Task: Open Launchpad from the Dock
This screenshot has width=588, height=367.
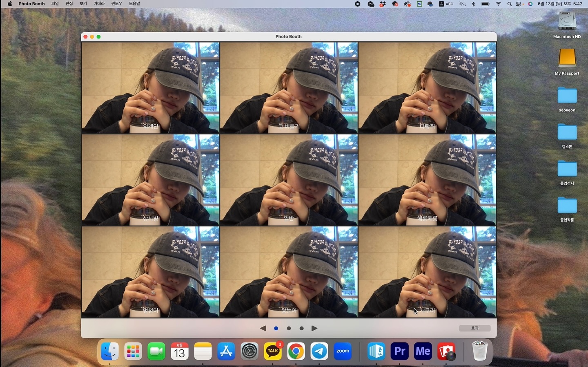Action: pos(133,351)
